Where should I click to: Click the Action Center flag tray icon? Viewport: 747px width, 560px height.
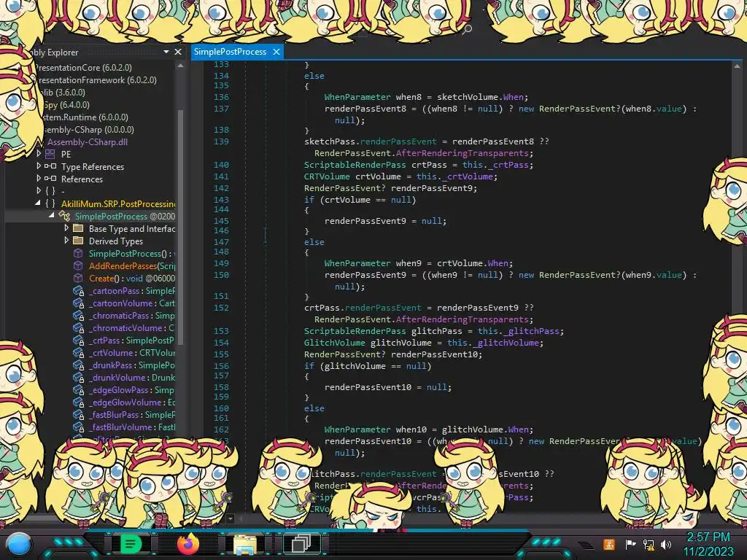coord(630,544)
